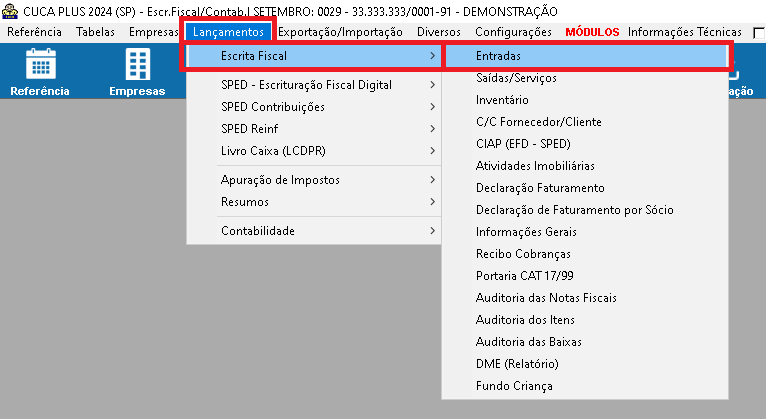Select Contabilidade menu entry

pos(314,231)
